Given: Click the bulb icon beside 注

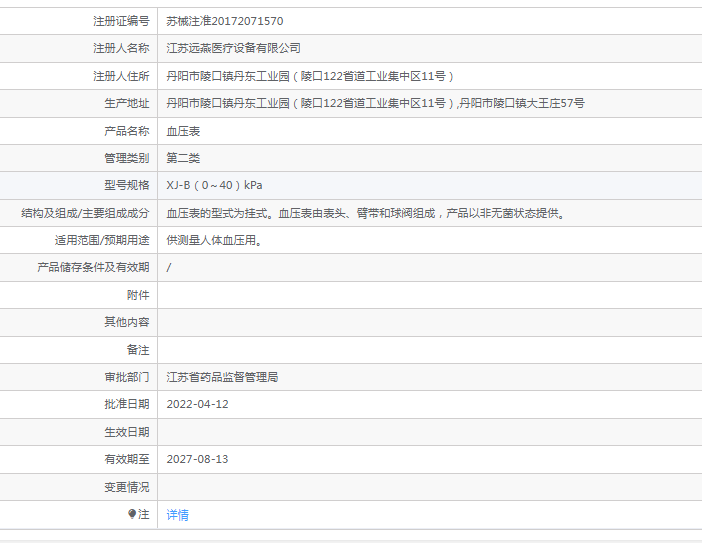Looking at the screenshot, I should point(132,514).
